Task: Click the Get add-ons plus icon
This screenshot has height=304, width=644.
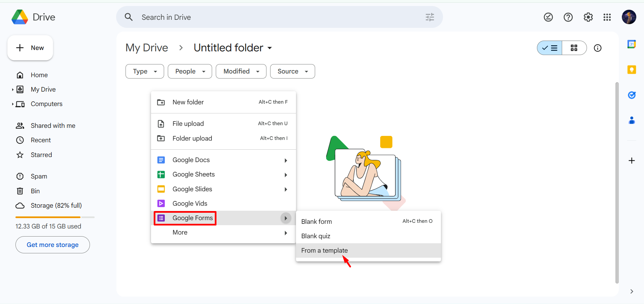Action: (x=632, y=161)
